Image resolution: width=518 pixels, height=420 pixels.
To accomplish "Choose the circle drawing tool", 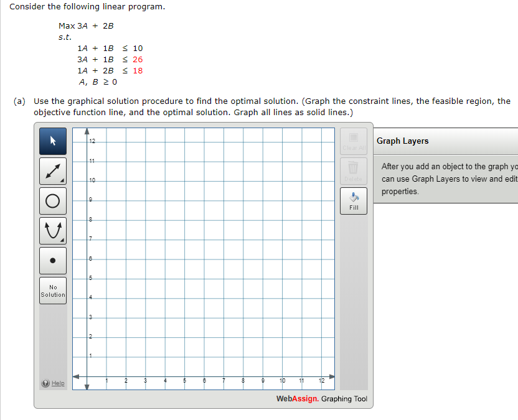I will [x=53, y=200].
